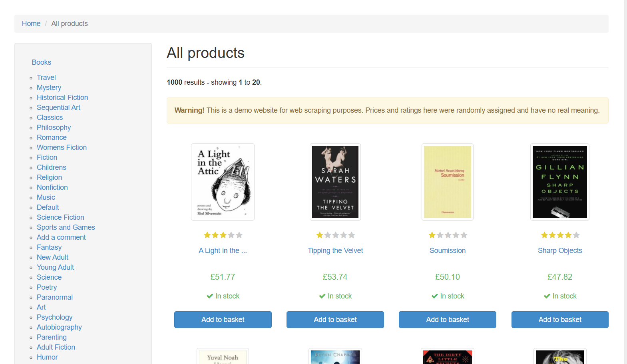Browse the New Adult category
Viewport: 627px width, 364px height.
[x=53, y=257]
